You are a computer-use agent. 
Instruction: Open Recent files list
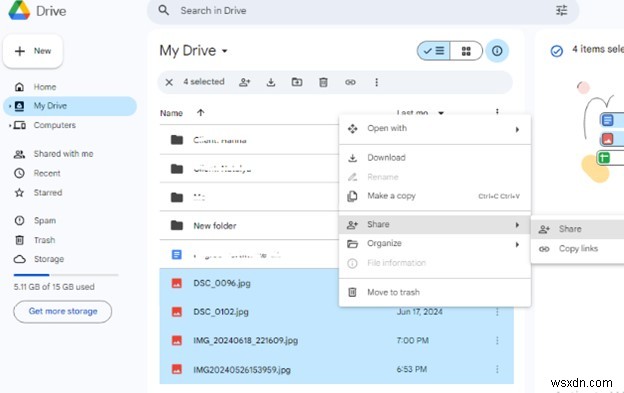47,173
